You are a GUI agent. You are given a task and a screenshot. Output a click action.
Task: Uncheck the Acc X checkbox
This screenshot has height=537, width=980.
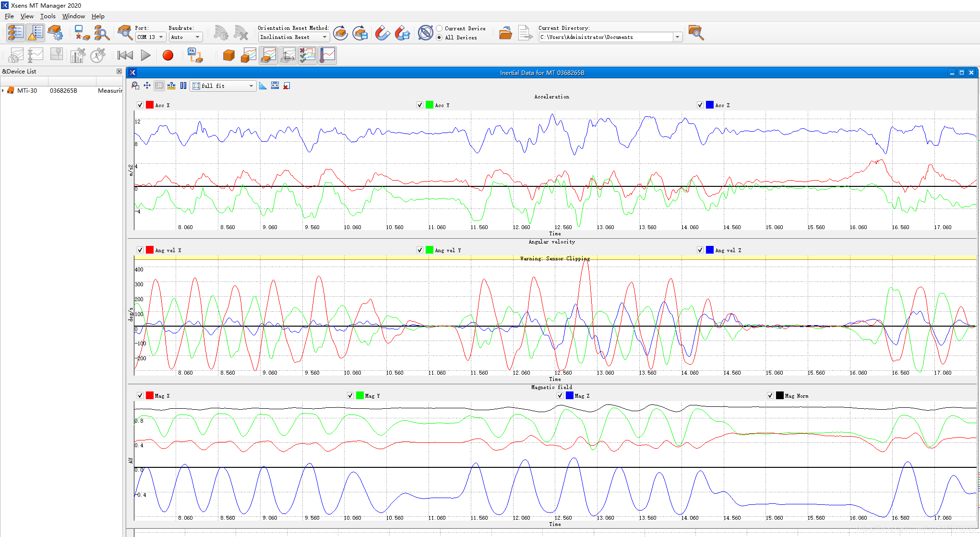(140, 105)
